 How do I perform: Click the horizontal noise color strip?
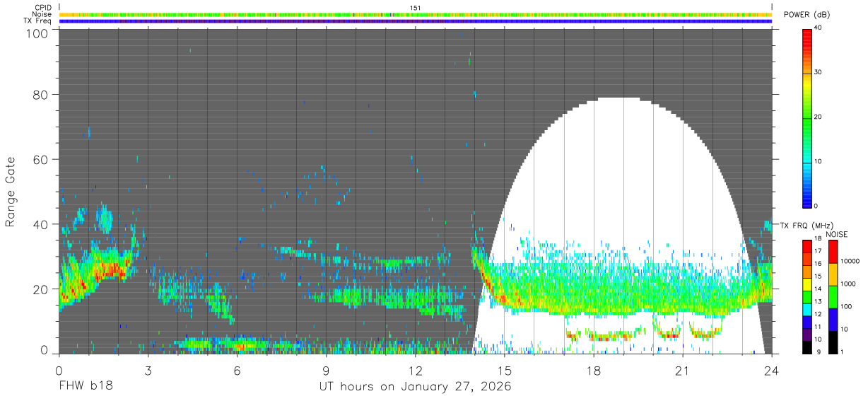tap(416, 14)
